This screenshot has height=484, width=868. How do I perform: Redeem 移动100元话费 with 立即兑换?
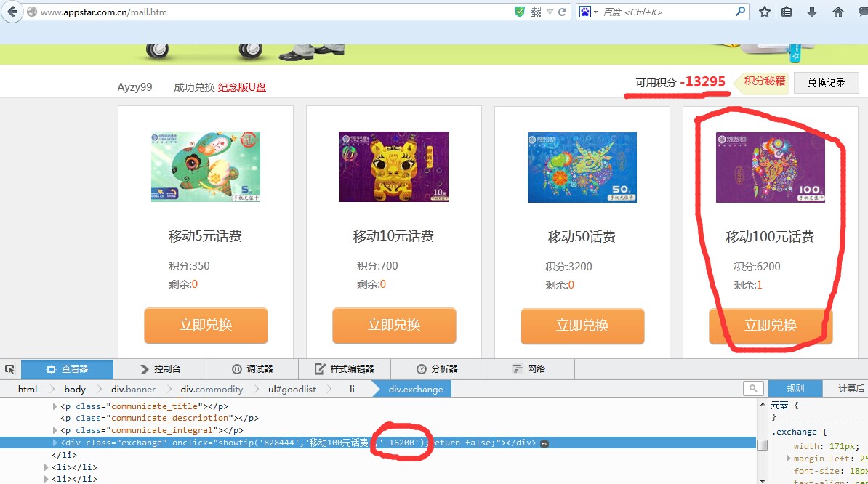(771, 326)
